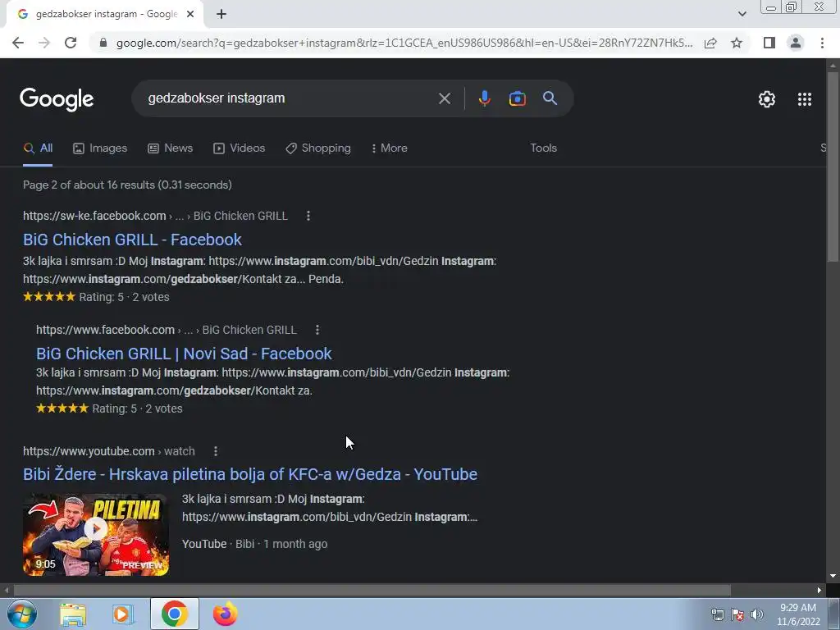
Task: Open search Tools
Action: pyautogui.click(x=543, y=148)
